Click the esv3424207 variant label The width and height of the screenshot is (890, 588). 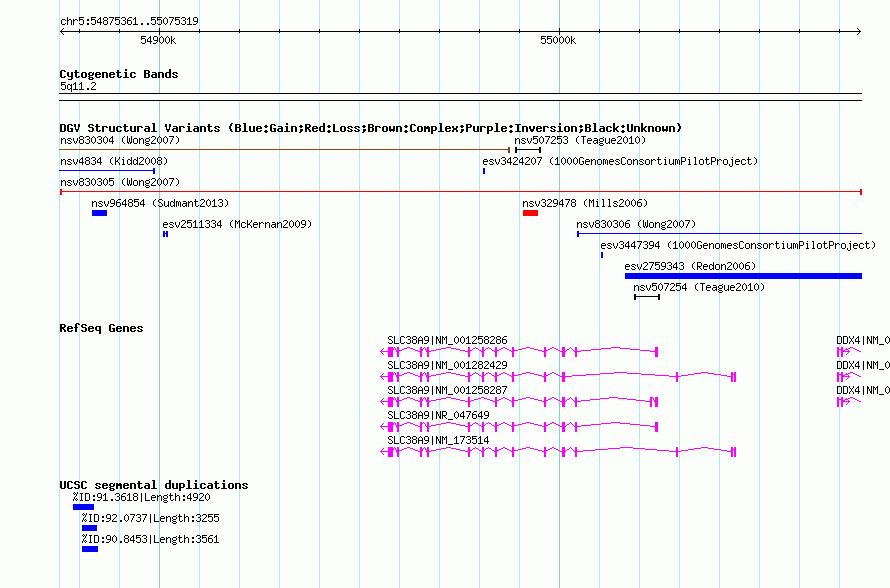[620, 161]
